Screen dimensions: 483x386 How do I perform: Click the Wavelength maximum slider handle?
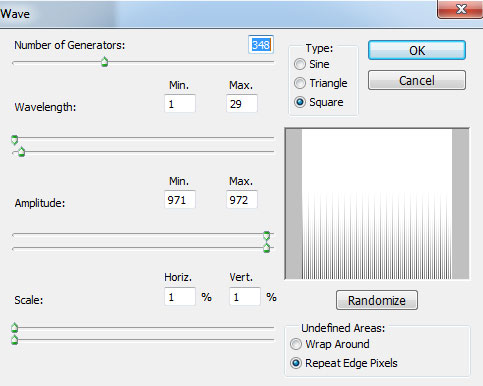[x=21, y=152]
